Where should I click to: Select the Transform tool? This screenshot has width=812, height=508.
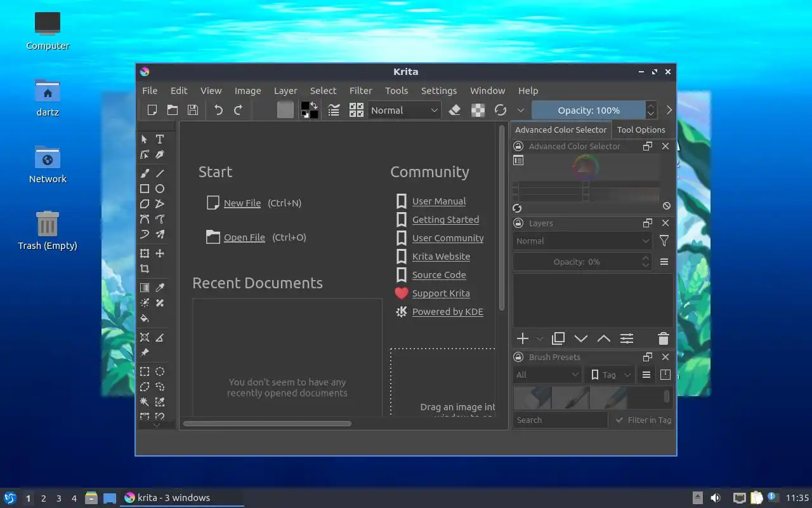[x=145, y=253]
